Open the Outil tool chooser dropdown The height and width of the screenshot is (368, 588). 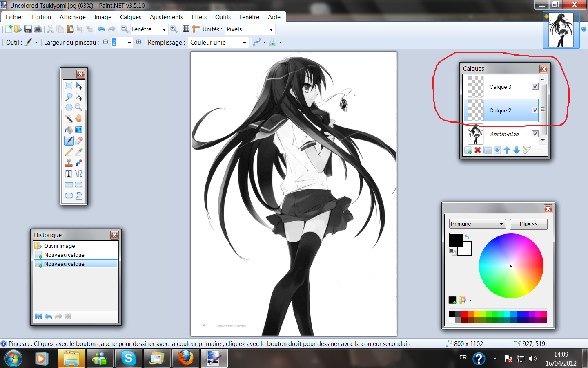click(31, 42)
